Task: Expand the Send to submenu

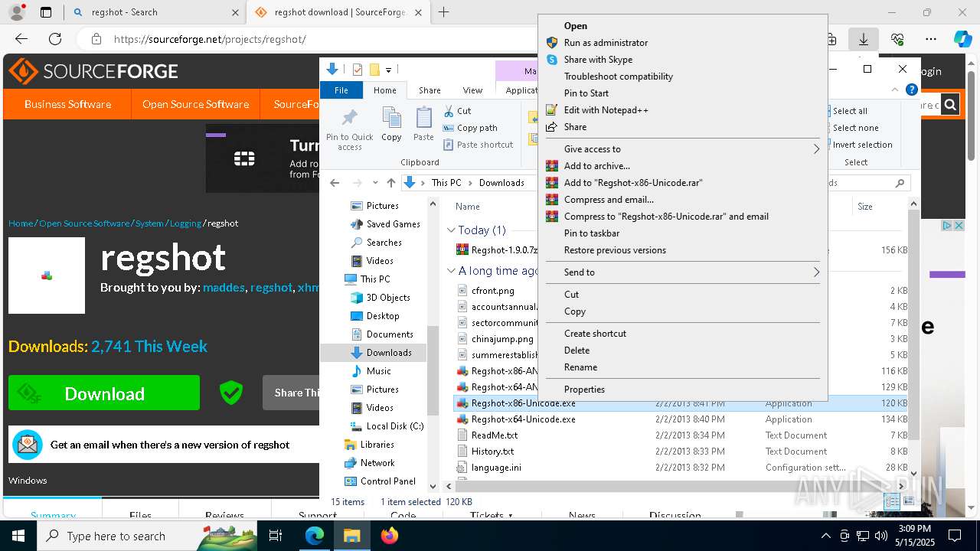Action: pos(816,272)
